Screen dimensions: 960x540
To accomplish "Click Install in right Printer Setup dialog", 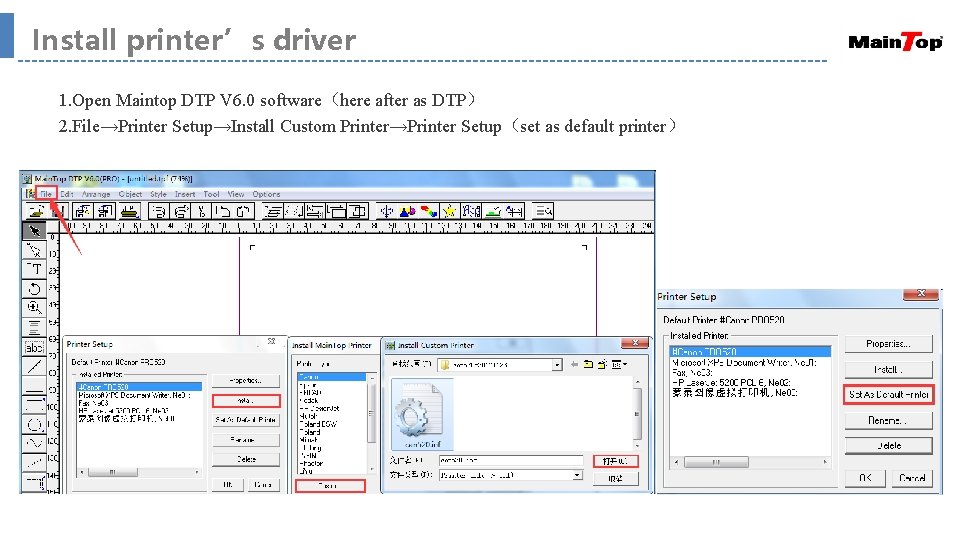I will pos(888,369).
